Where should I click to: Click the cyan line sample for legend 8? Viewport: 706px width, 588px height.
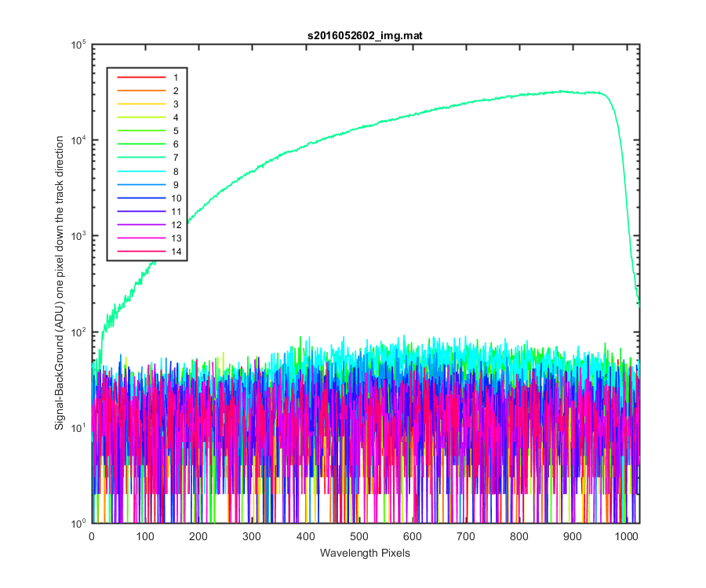tap(141, 172)
